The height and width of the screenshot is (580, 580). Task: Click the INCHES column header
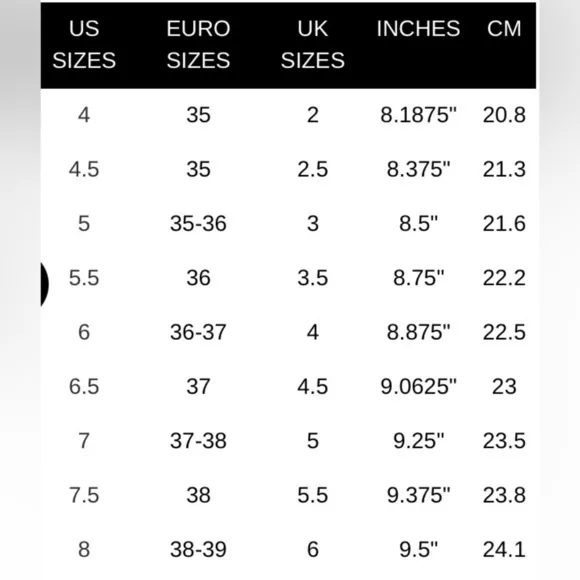(x=418, y=28)
